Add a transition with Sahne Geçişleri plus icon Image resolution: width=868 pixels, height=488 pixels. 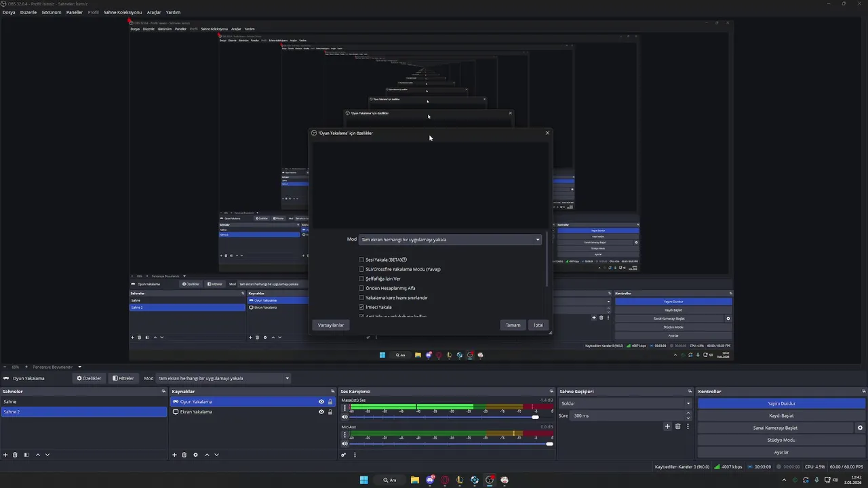(x=667, y=426)
